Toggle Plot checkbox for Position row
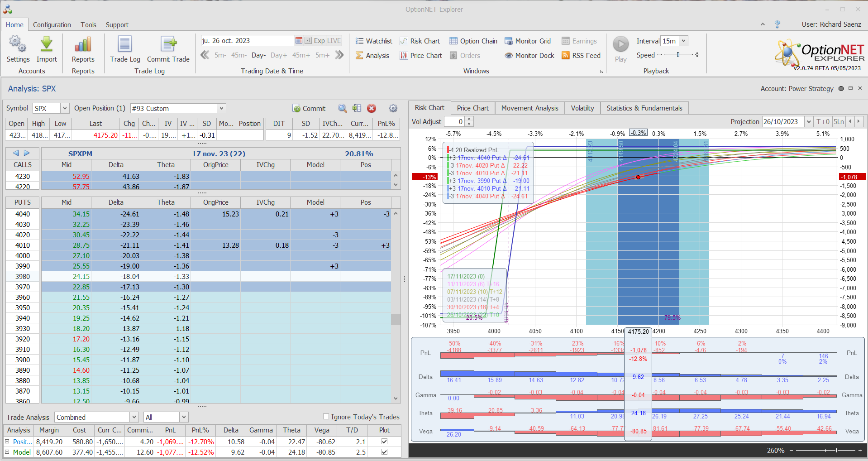The height and width of the screenshot is (461, 868). [x=384, y=442]
